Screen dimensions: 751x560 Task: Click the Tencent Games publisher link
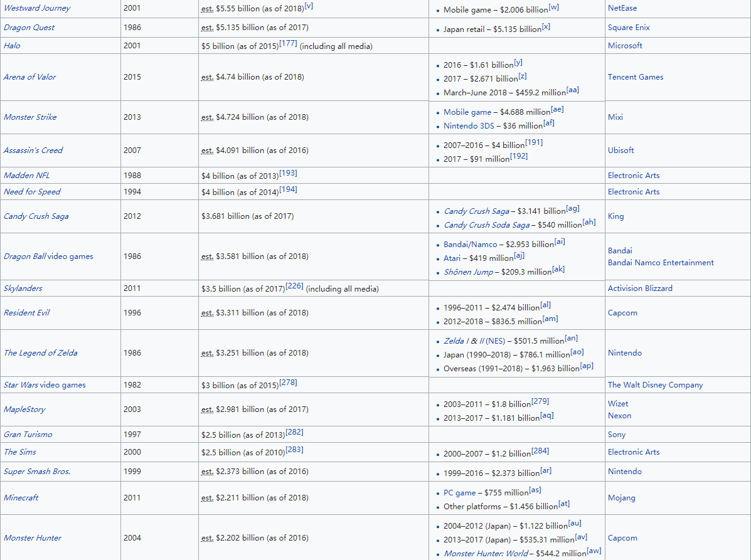click(x=635, y=77)
